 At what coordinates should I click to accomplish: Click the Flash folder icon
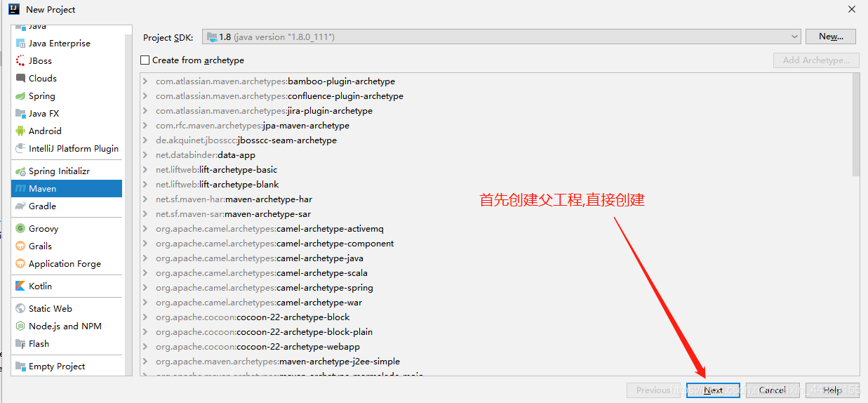pyautogui.click(x=20, y=344)
